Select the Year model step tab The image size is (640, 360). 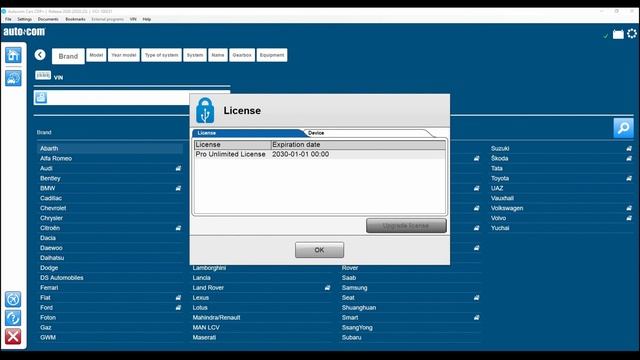(x=124, y=55)
